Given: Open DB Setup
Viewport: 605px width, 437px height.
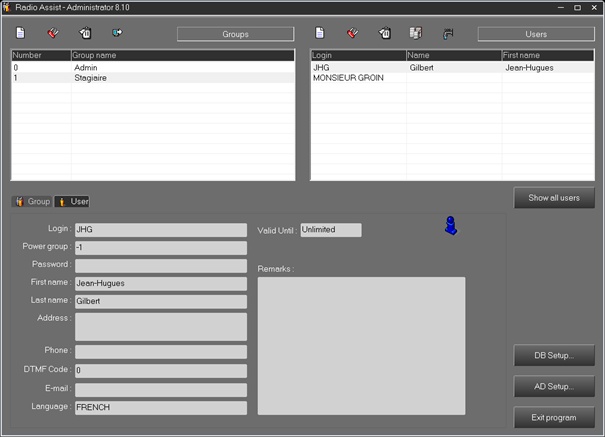Looking at the screenshot, I should tap(554, 356).
